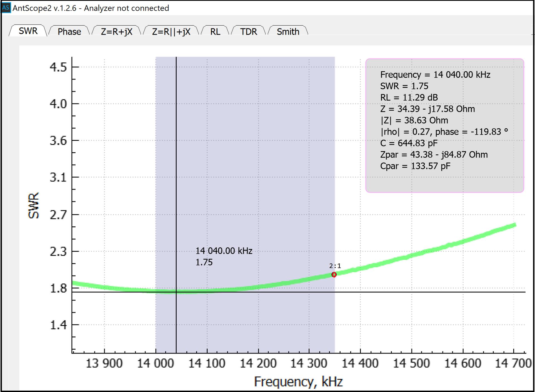Open the TDR tab

click(x=249, y=32)
